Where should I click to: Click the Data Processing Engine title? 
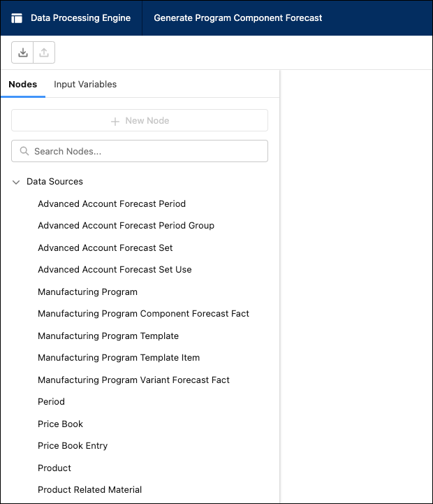(80, 18)
